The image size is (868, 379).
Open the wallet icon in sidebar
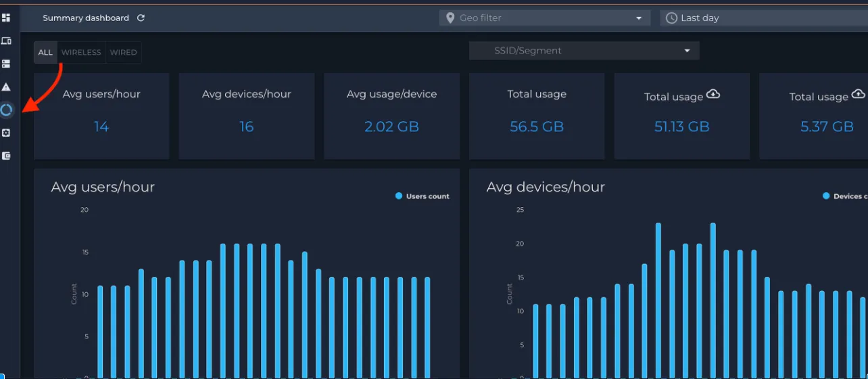coord(6,156)
